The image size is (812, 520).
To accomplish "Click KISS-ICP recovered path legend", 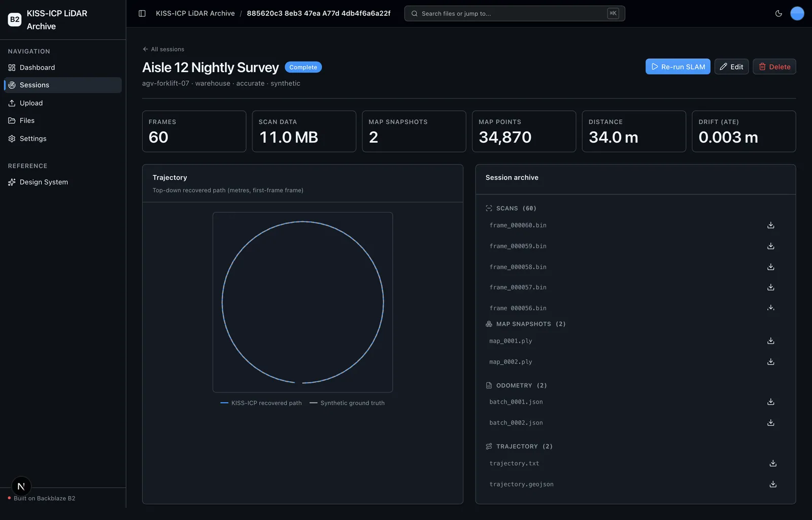I will point(261,403).
